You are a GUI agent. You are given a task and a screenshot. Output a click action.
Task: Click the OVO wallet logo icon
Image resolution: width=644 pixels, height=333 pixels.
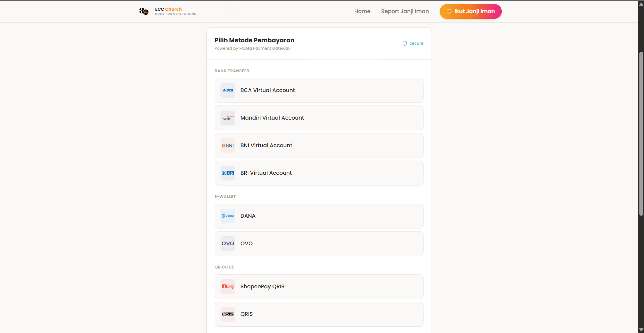point(228,244)
